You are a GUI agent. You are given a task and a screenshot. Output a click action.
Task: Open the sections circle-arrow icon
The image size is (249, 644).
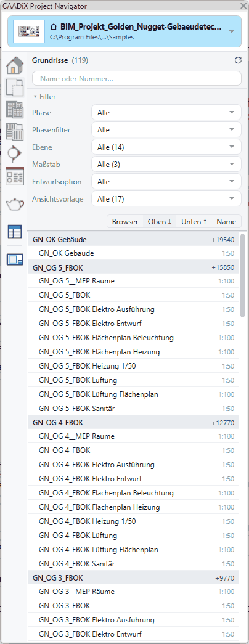(x=14, y=154)
